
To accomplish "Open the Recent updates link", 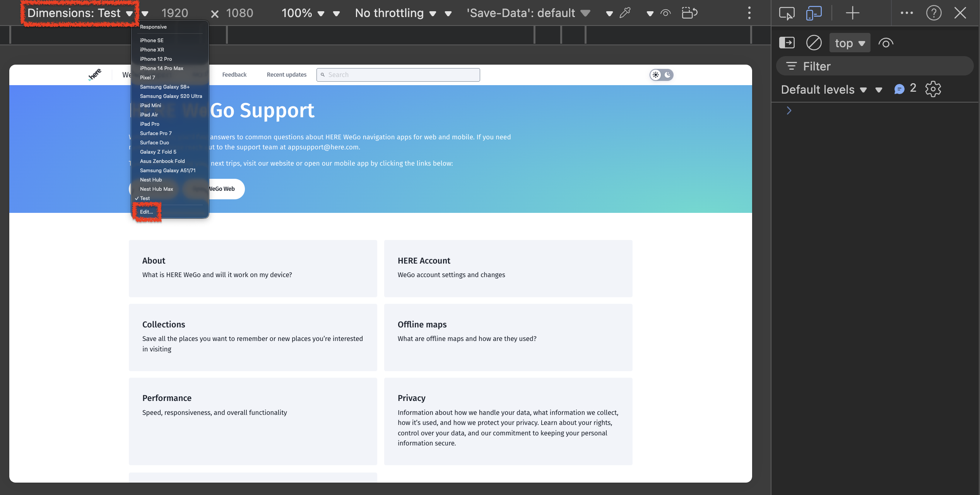I will [287, 75].
